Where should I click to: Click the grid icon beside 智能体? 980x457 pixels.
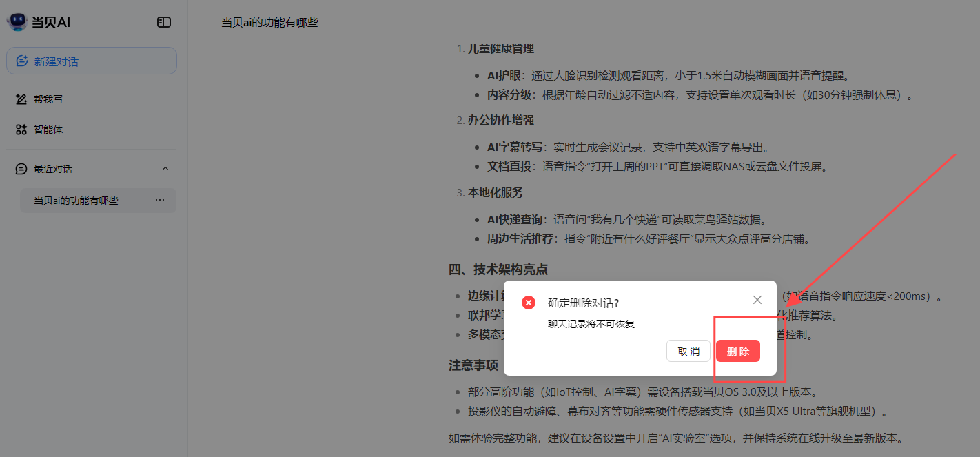tap(21, 130)
